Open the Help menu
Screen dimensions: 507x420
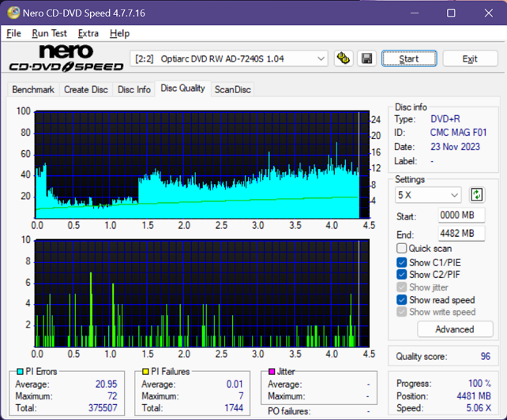[x=119, y=33]
